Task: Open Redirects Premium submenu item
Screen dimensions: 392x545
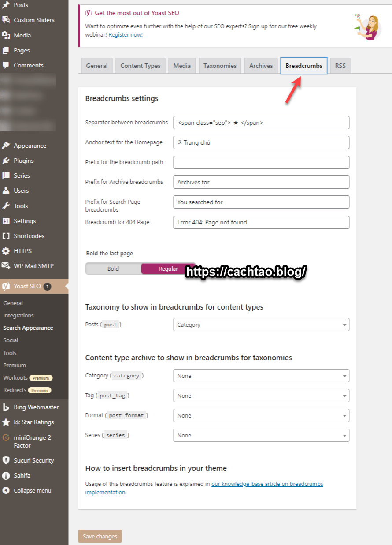Action: (x=27, y=390)
